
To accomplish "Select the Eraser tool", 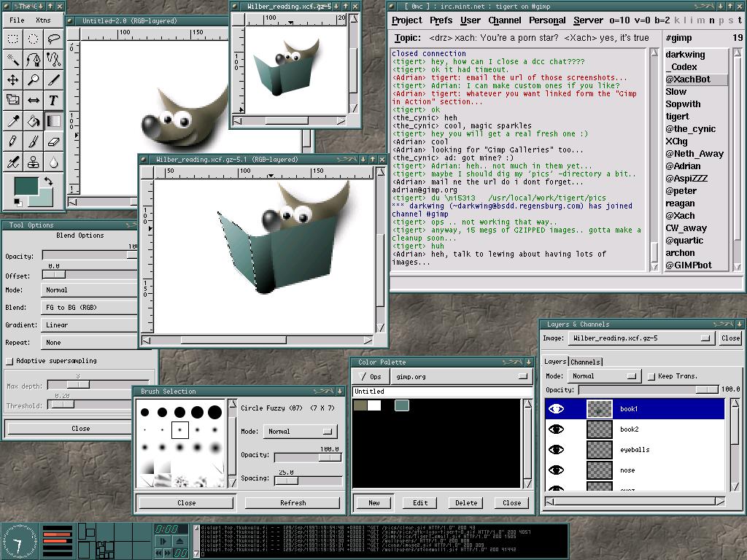I will (x=53, y=141).
